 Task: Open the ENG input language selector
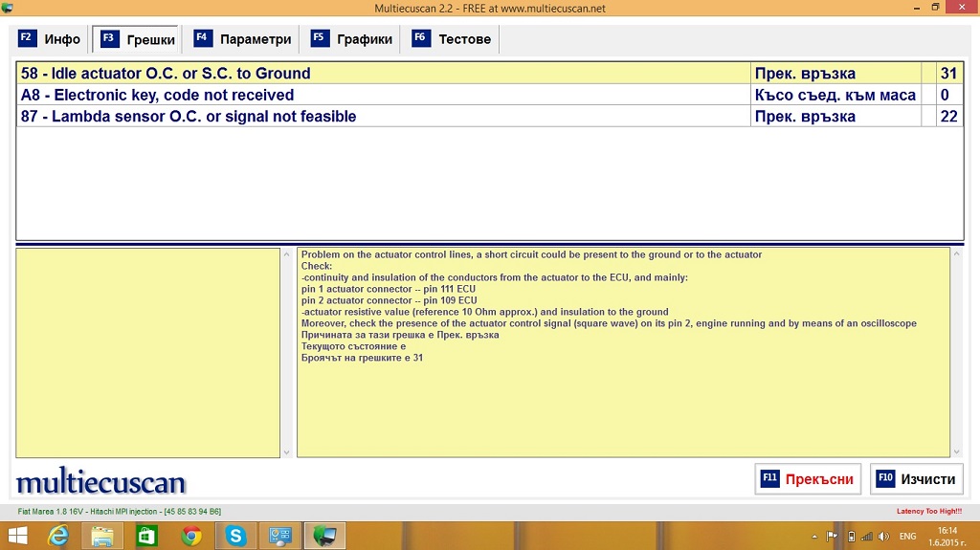[907, 536]
